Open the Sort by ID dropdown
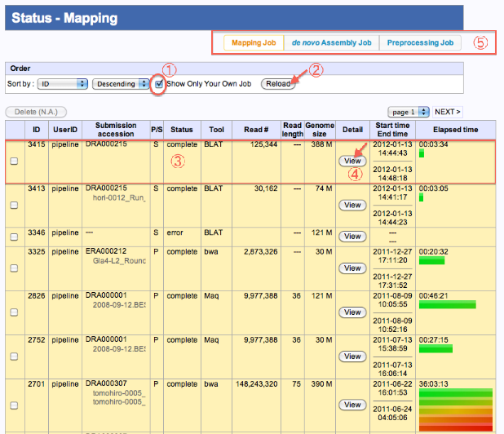The height and width of the screenshot is (434, 504). [63, 84]
